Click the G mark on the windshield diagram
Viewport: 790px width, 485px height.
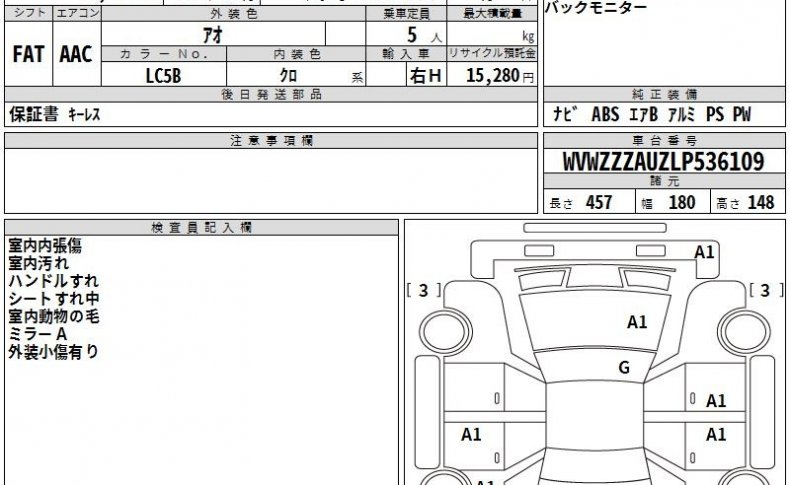[624, 367]
